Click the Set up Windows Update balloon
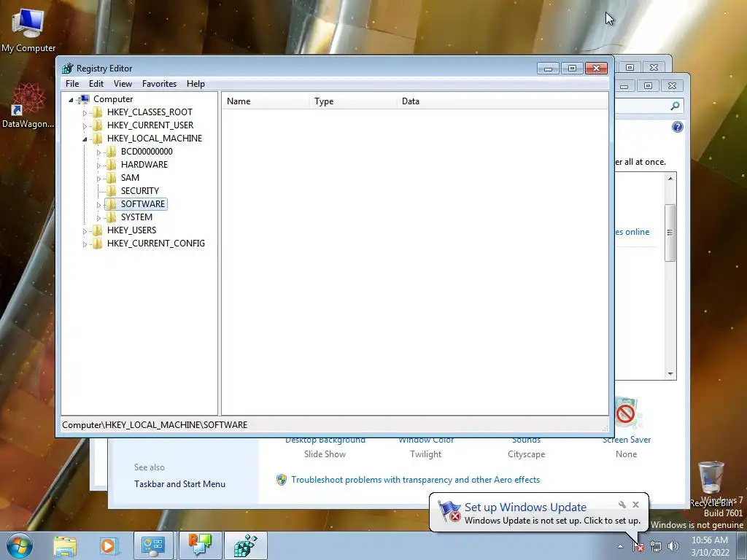Image resolution: width=747 pixels, height=560 pixels. [x=538, y=513]
